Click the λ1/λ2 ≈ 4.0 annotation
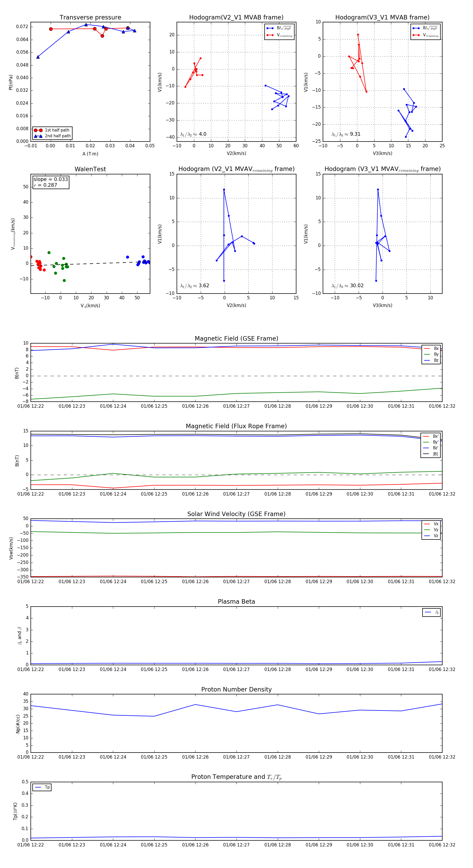 pyautogui.click(x=193, y=134)
